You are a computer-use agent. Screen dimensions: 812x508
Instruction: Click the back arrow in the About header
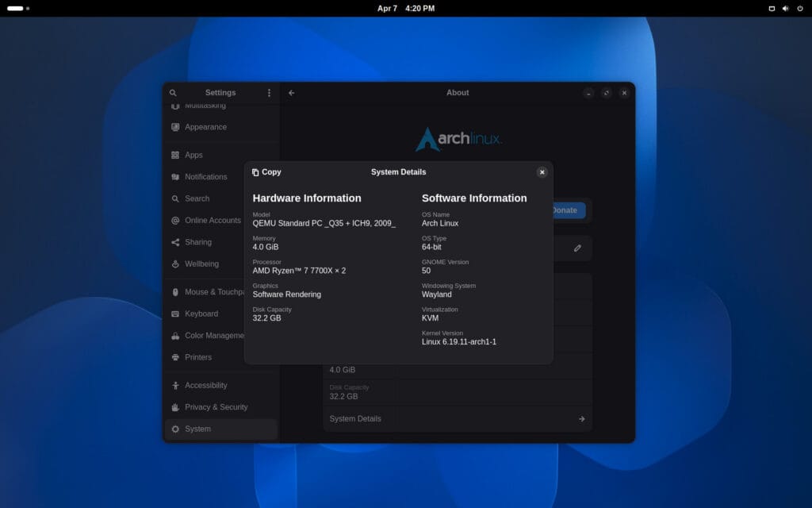[x=291, y=92]
